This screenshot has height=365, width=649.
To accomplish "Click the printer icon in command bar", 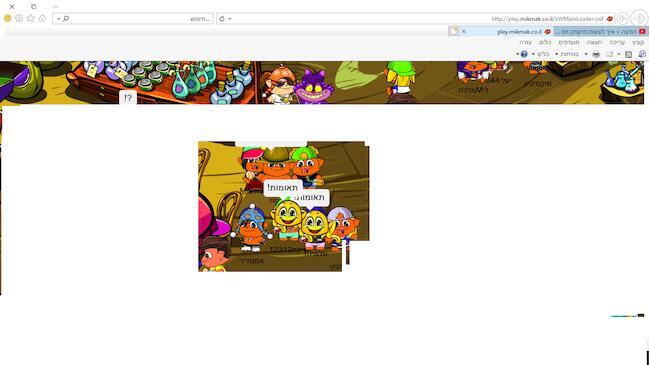I will (596, 54).
